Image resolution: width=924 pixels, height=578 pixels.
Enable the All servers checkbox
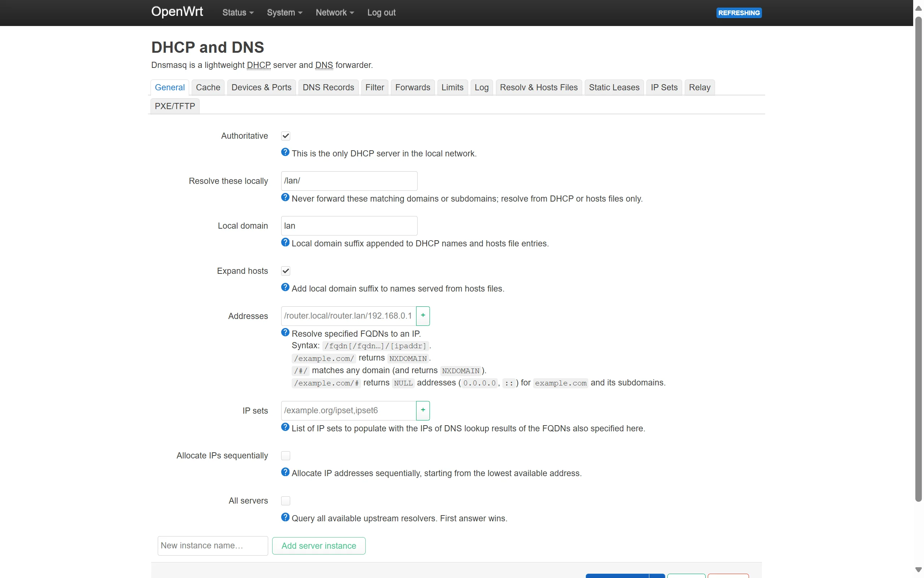[x=286, y=501]
